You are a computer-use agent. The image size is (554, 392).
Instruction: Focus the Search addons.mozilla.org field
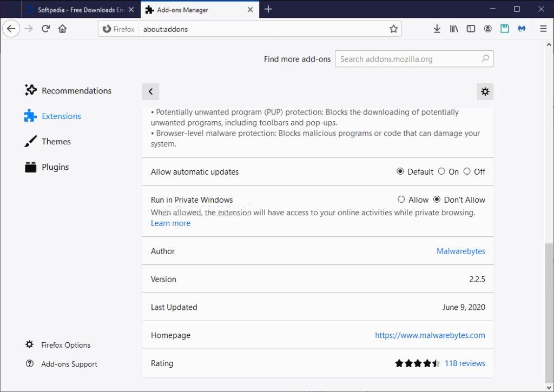click(414, 58)
